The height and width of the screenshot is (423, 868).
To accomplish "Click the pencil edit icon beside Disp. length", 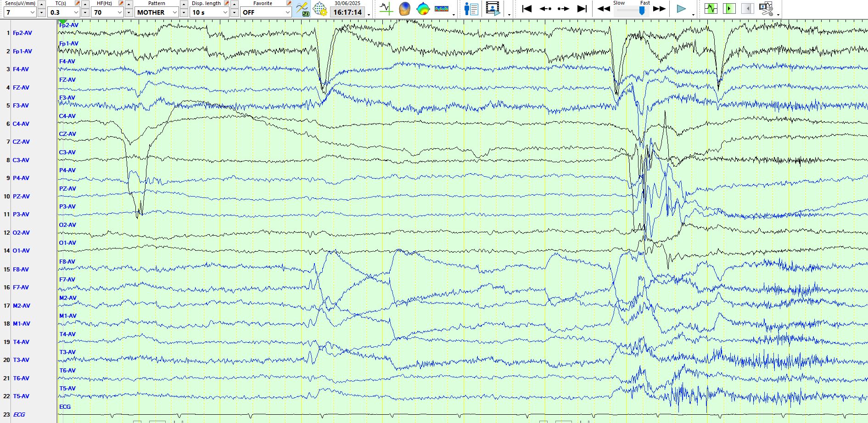I will pyautogui.click(x=226, y=3).
